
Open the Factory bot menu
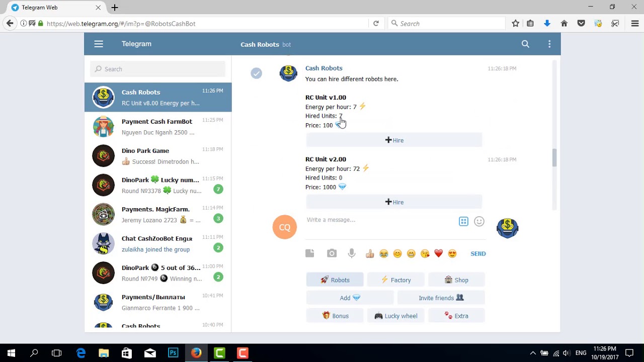coord(395,280)
